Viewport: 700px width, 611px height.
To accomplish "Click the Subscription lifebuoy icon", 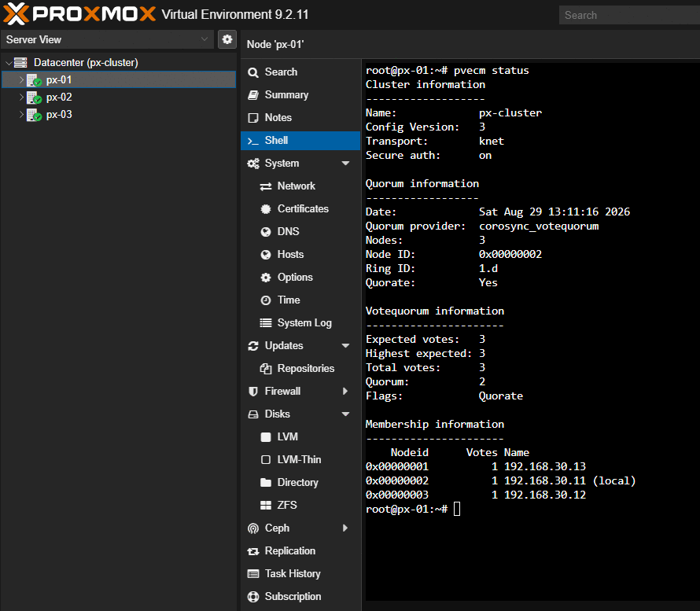I will [x=253, y=597].
